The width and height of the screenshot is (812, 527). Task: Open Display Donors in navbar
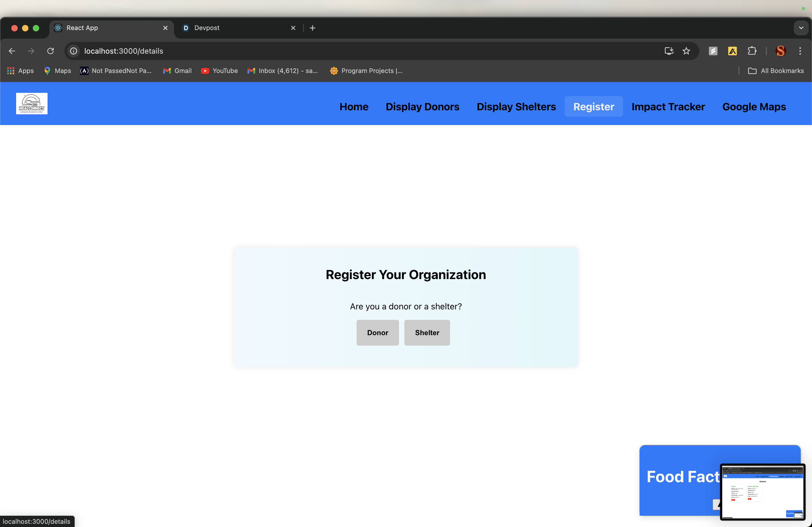422,107
